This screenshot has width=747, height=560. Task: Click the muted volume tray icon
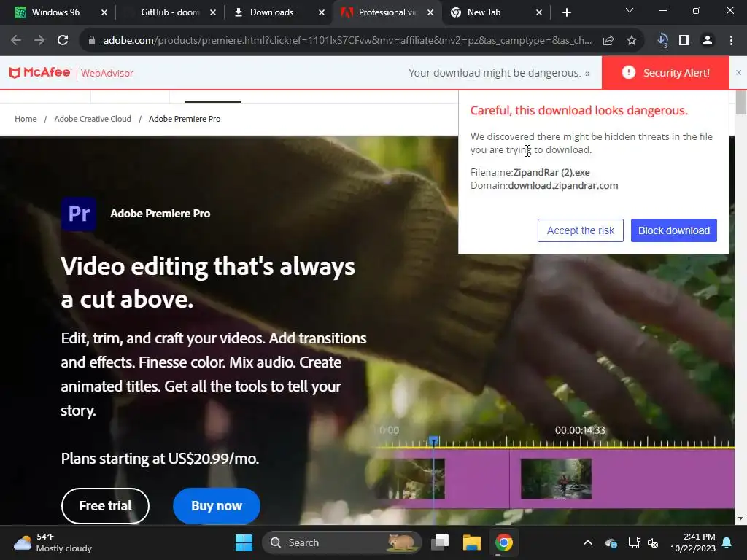pos(653,542)
